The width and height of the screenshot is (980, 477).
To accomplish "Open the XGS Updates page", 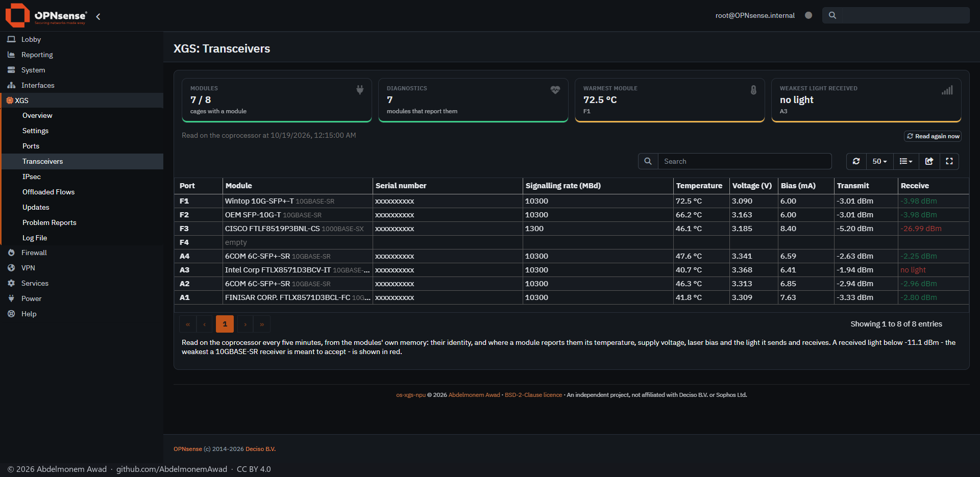I will click(83, 207).
